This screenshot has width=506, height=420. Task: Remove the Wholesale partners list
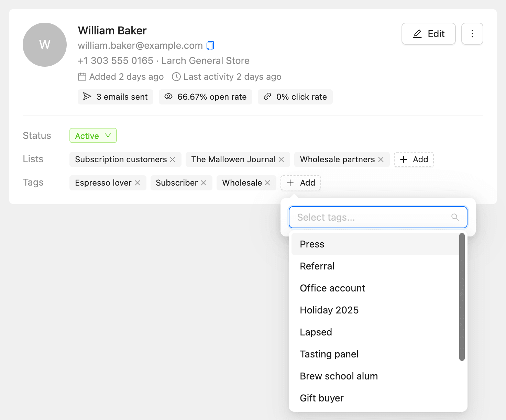click(x=381, y=159)
